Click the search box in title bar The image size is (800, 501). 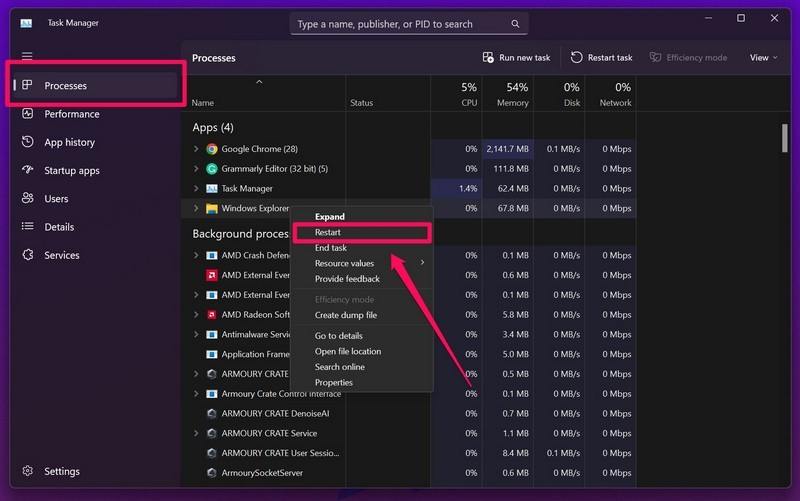(408, 23)
